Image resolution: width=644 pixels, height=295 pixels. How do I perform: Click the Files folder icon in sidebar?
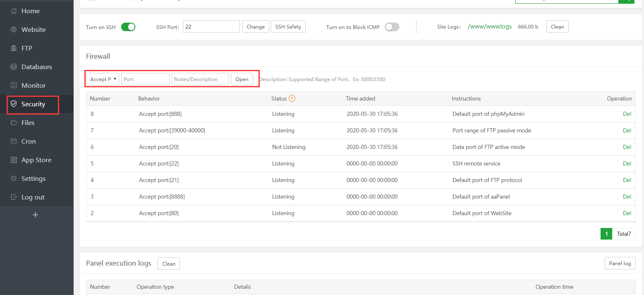click(14, 123)
